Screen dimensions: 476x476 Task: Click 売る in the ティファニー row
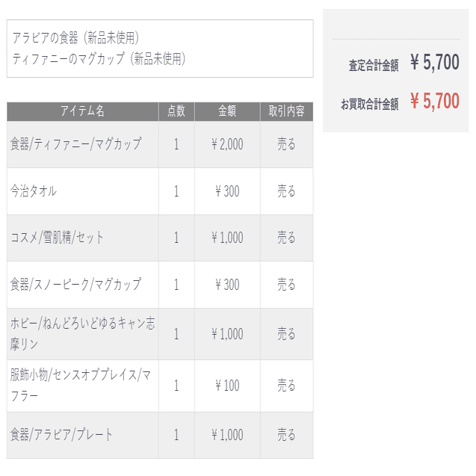[x=286, y=144]
